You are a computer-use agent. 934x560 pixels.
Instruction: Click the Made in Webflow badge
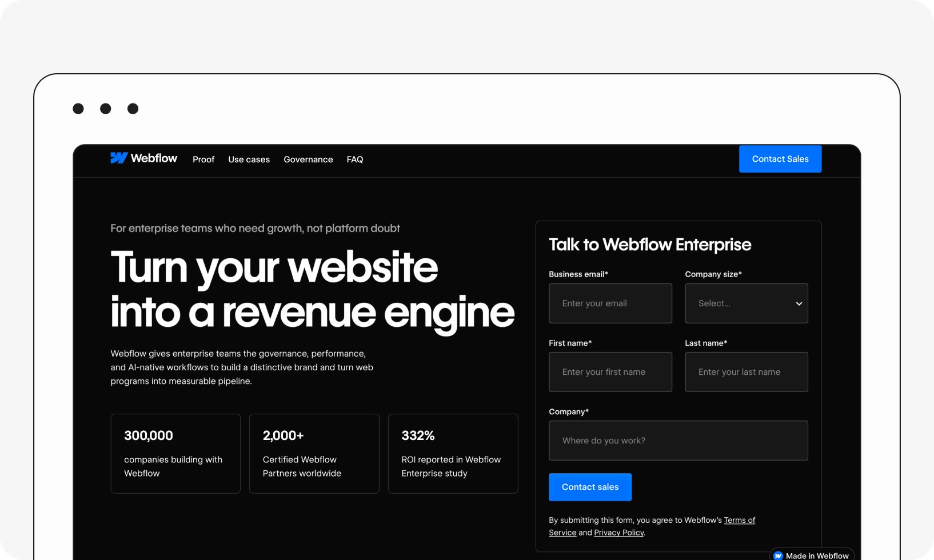[812, 555]
